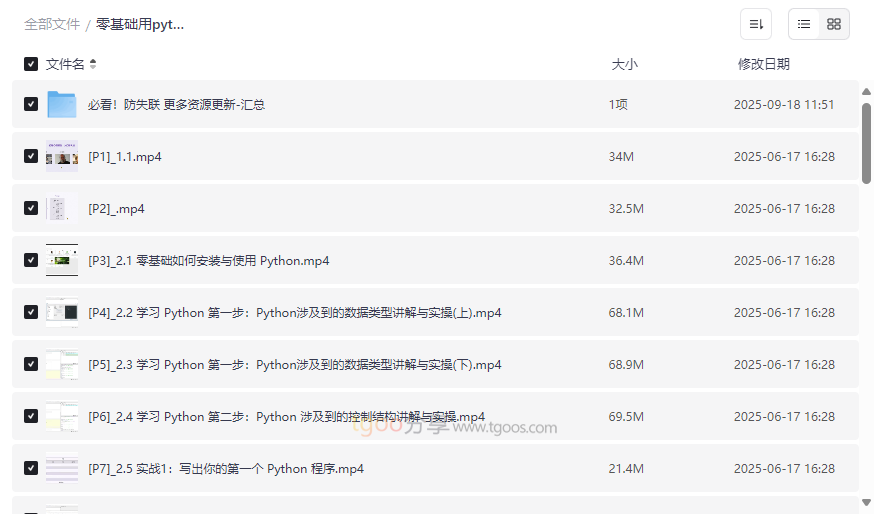
Task: Click the [P7]_2.5 video thumbnail
Action: coord(62,468)
